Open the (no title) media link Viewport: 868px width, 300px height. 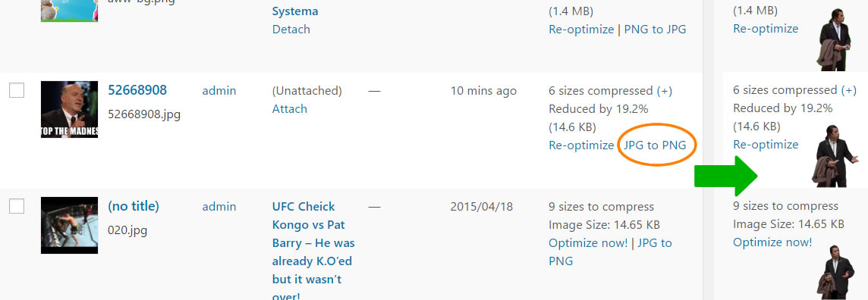(134, 206)
